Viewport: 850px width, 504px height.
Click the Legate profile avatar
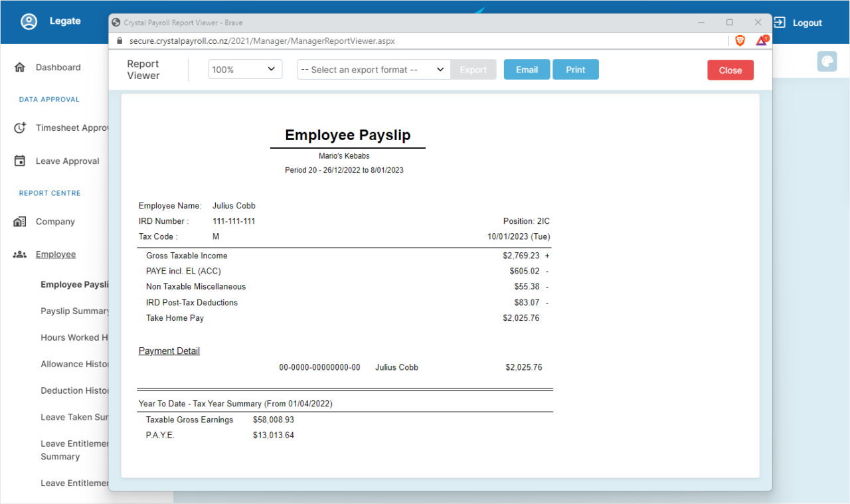[29, 21]
